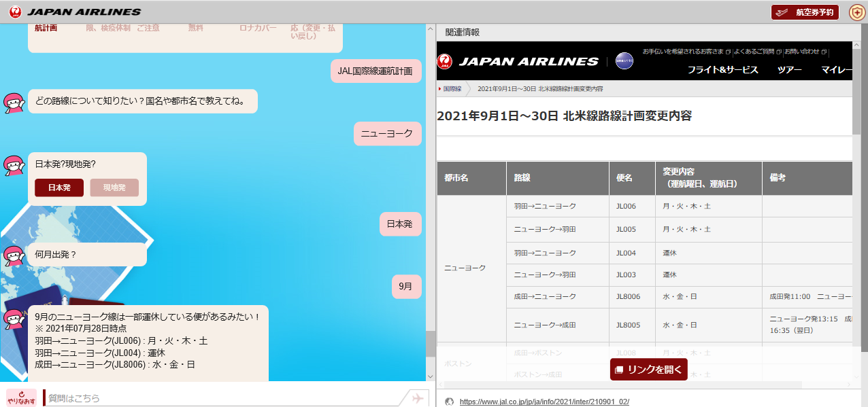Click the oneworld alliance logo
This screenshot has width=868, height=407.
click(624, 61)
